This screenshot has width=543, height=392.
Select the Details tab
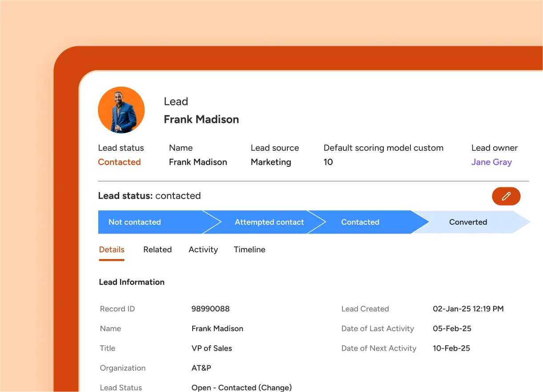point(111,250)
